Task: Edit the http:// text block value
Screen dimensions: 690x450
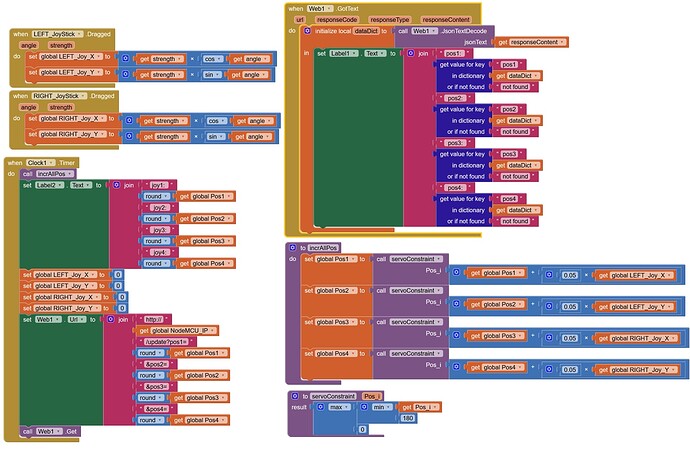Action: 154,319
